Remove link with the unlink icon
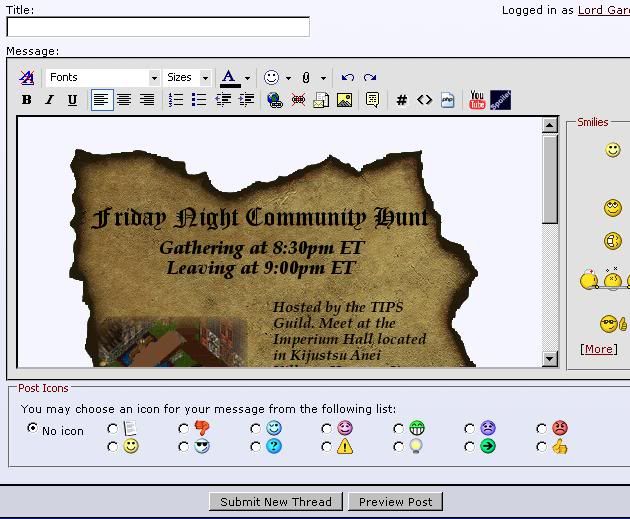This screenshot has width=630, height=519. coord(298,100)
